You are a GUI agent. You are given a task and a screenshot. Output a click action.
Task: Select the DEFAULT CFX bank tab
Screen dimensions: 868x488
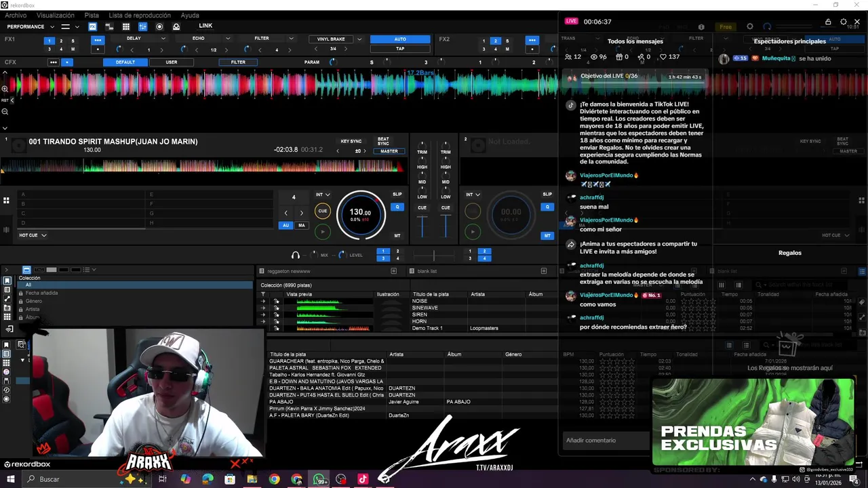pos(125,62)
